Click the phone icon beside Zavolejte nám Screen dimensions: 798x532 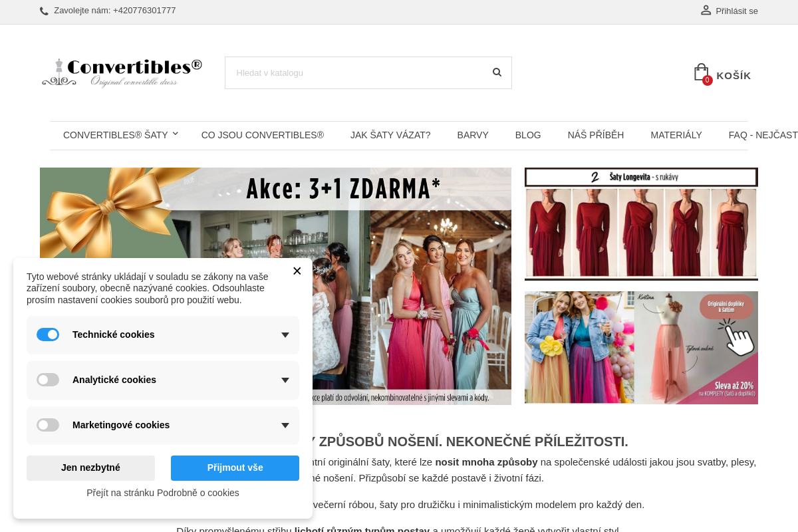click(x=44, y=11)
